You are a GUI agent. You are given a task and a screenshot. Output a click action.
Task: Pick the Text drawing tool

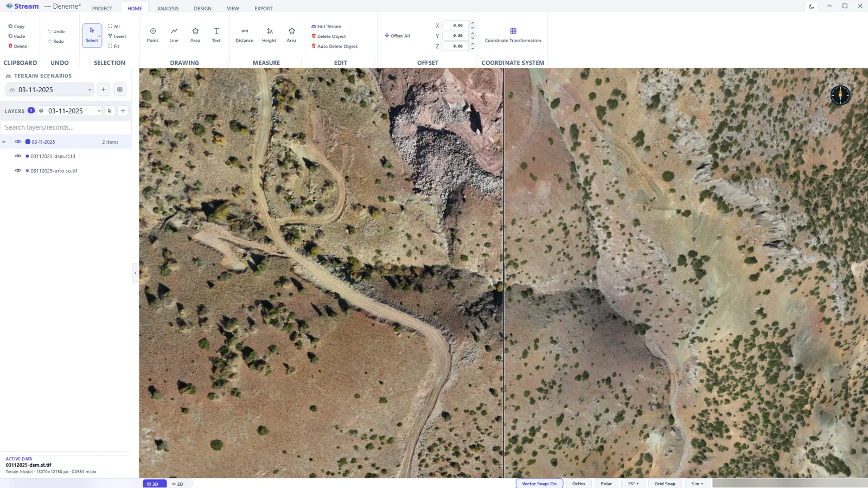coord(216,35)
